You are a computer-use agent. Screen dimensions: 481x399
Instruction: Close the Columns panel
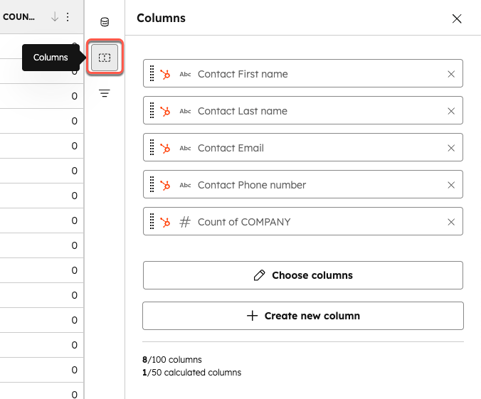tap(457, 18)
